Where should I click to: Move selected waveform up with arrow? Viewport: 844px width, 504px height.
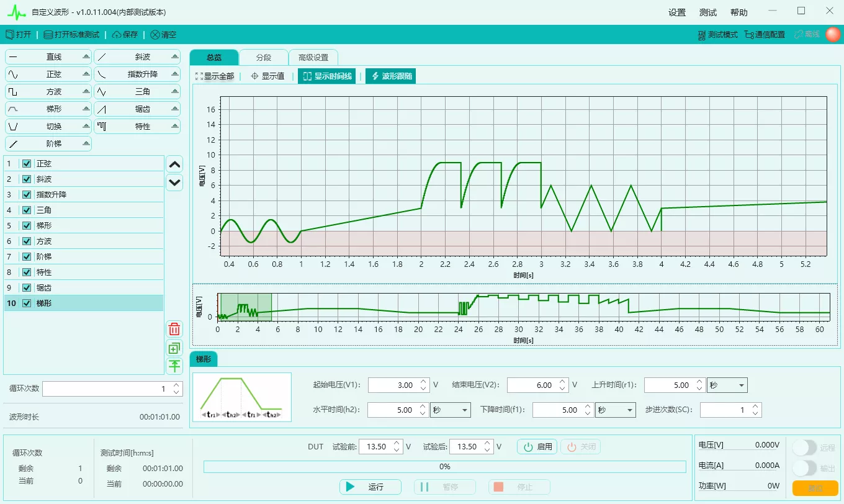(175, 164)
